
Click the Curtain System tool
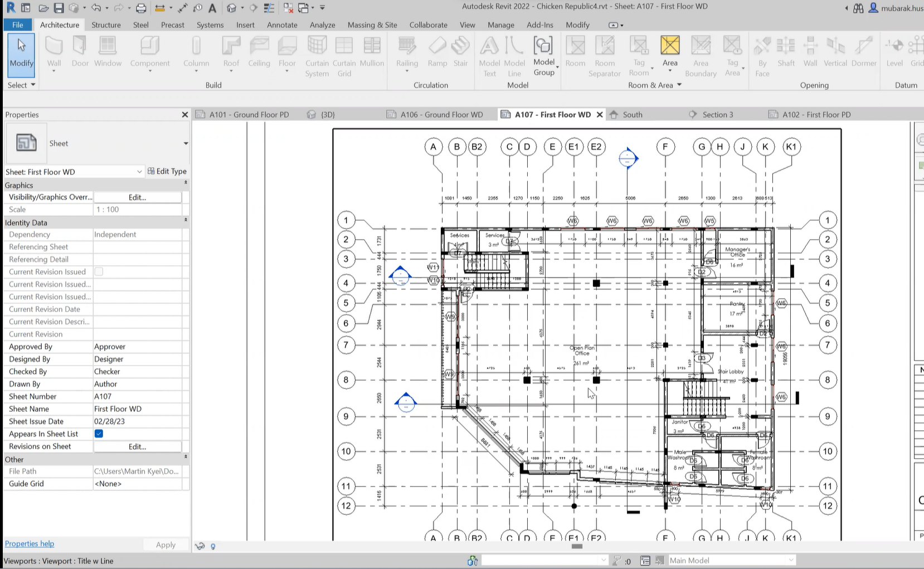(x=317, y=56)
